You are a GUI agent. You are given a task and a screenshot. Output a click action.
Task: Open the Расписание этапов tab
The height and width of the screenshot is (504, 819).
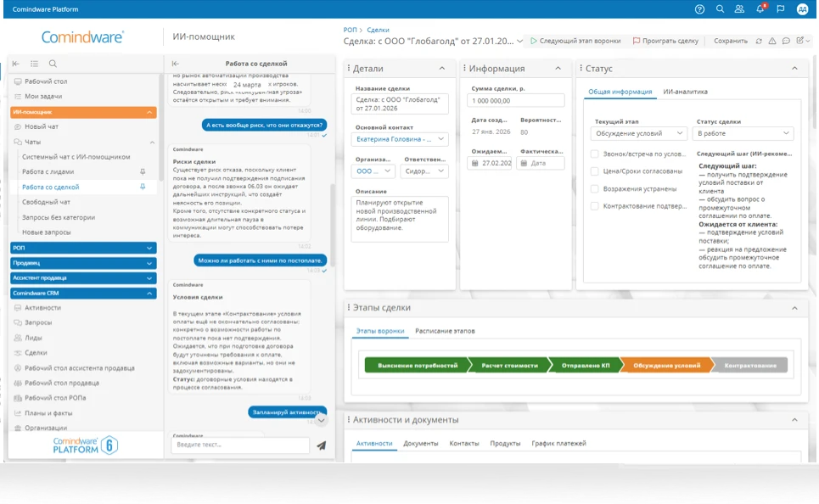[x=446, y=331]
